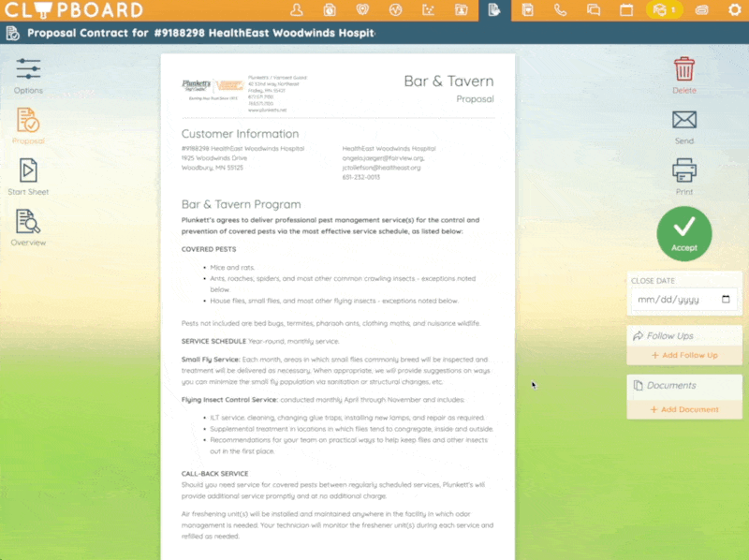The height and width of the screenshot is (560, 749).
Task: Send the proposal using envelope icon
Action: 684,126
